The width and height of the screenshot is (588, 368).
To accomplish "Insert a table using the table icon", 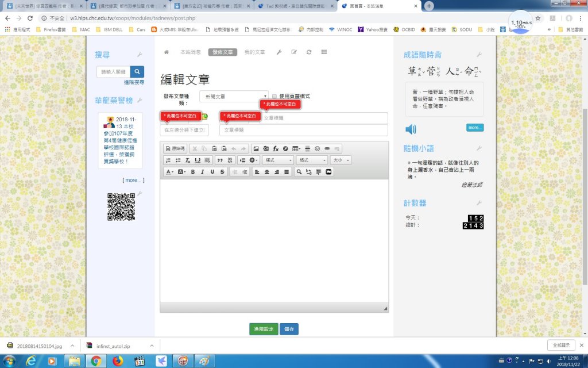I will tap(296, 148).
